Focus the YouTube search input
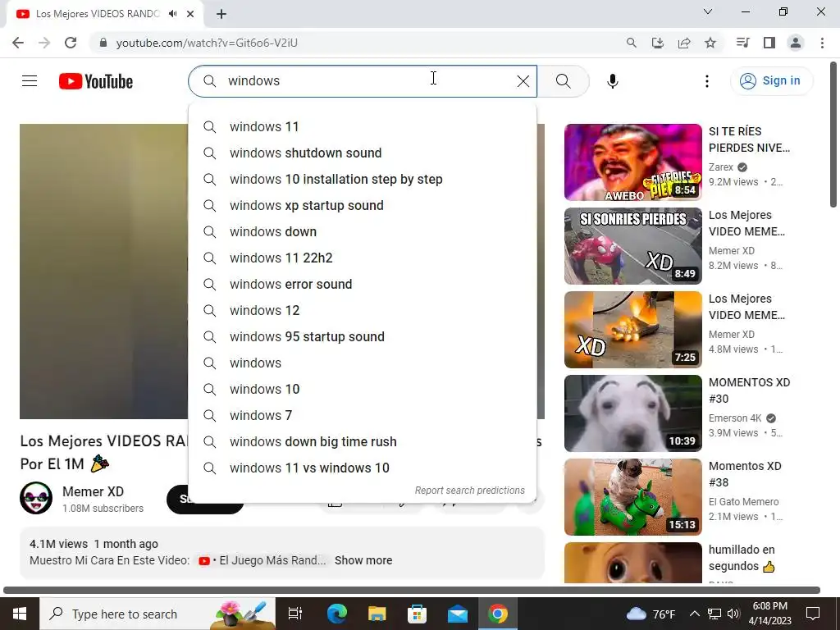This screenshot has width=840, height=630. (362, 81)
